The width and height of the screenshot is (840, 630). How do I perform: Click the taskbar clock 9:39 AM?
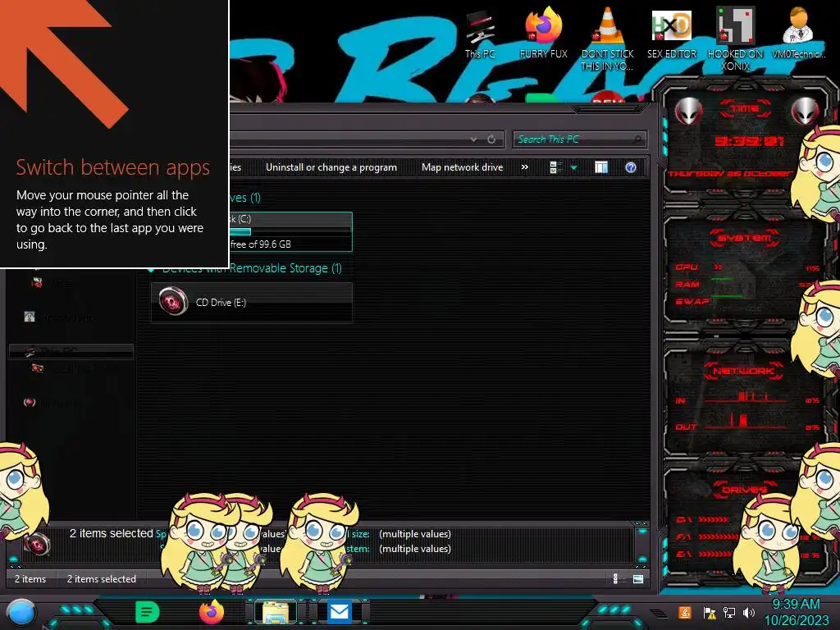796,605
